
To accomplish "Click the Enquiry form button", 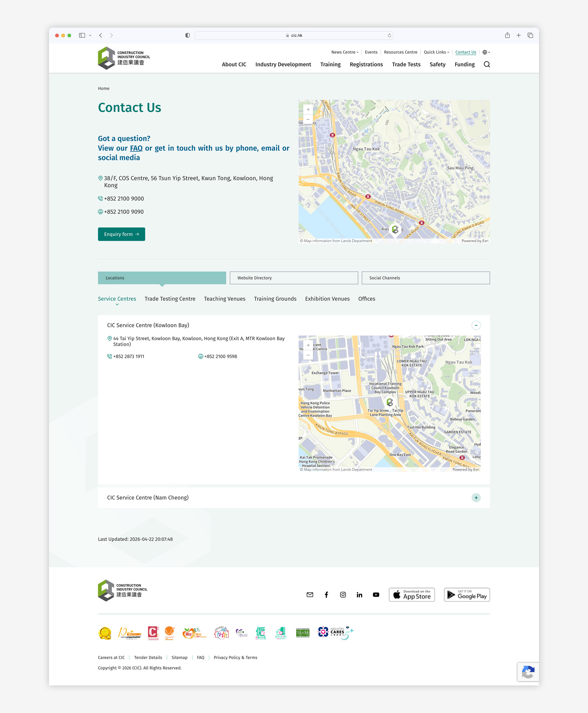I will coord(122,234).
